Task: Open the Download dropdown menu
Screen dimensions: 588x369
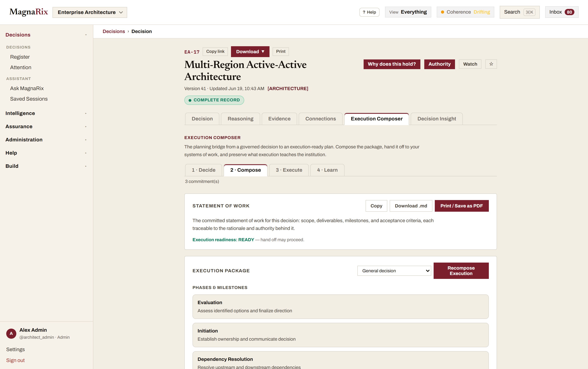Action: point(250,51)
